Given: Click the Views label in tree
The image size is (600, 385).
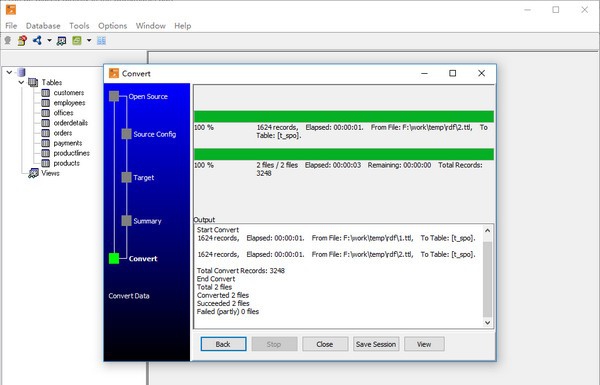Looking at the screenshot, I should (50, 173).
